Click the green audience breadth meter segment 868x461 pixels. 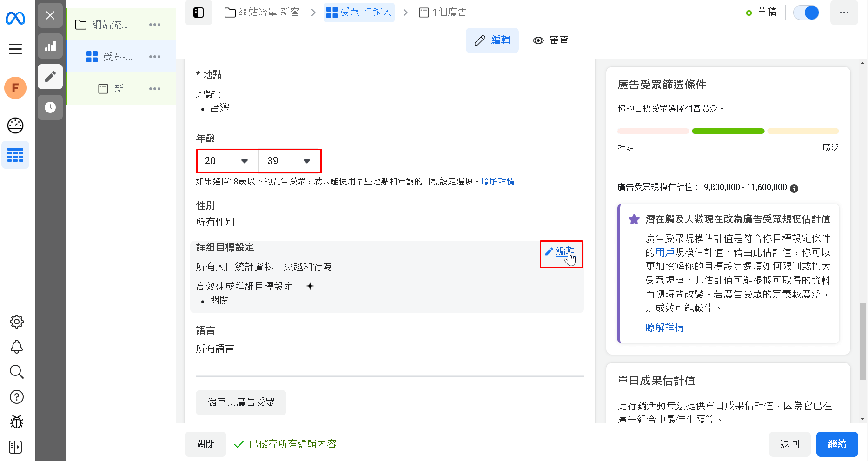click(728, 131)
